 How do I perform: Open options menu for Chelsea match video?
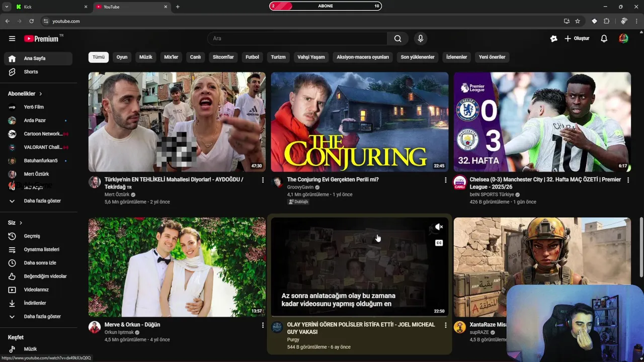628,179
